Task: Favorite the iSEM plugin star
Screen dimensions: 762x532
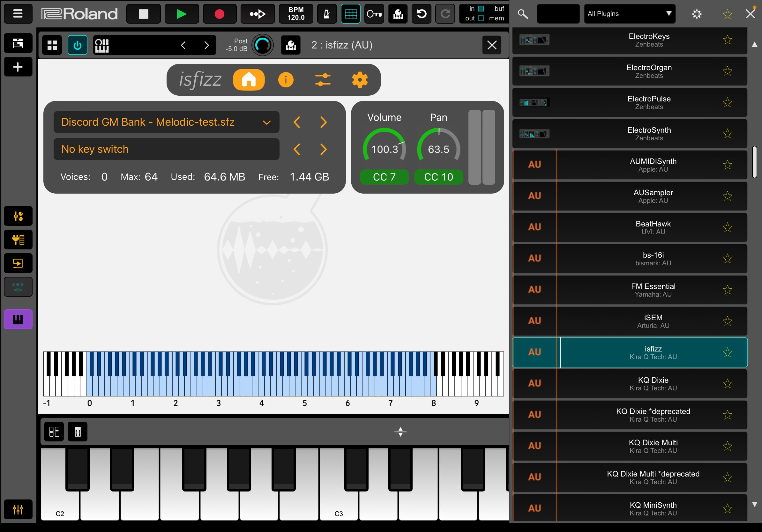Action: pos(727,321)
